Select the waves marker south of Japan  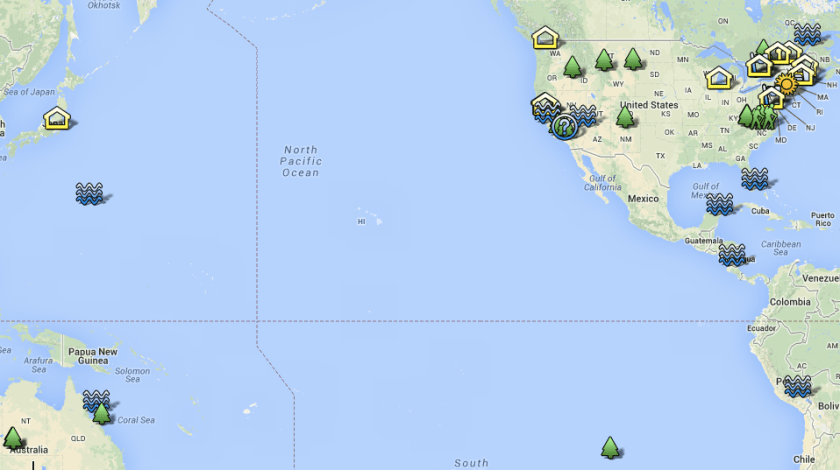tap(89, 193)
